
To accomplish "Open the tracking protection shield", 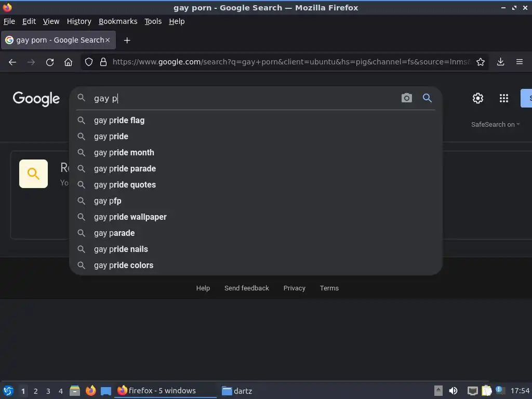I will [x=88, y=62].
